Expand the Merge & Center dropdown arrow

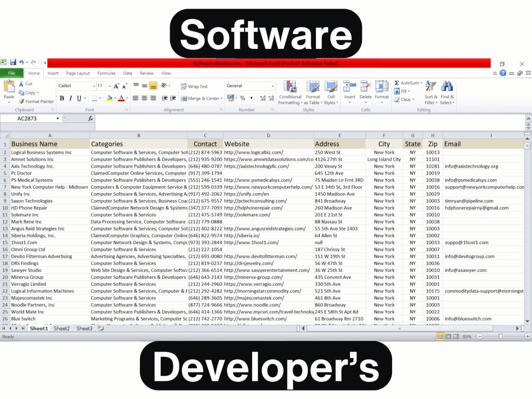221,99
